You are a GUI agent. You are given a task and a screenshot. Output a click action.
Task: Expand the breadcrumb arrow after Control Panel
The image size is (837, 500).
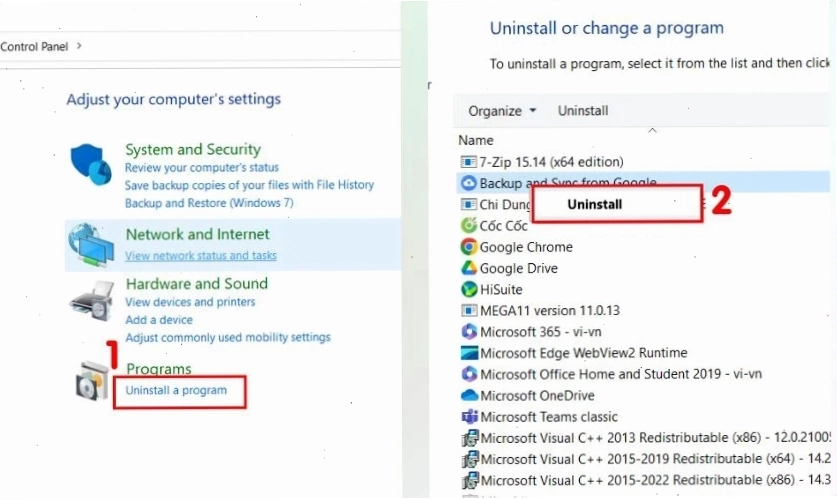pos(79,46)
